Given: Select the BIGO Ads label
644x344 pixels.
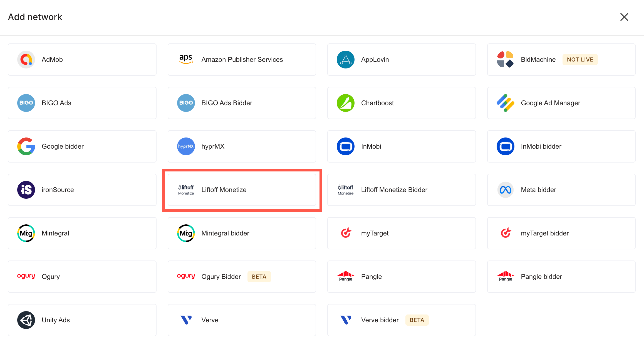Looking at the screenshot, I should pyautogui.click(x=56, y=103).
